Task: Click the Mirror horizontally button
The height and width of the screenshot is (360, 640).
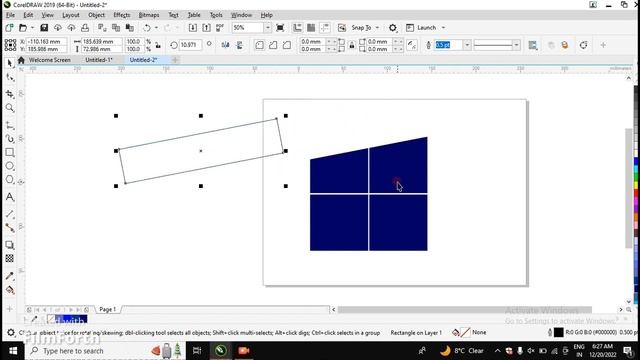Action: (225, 45)
